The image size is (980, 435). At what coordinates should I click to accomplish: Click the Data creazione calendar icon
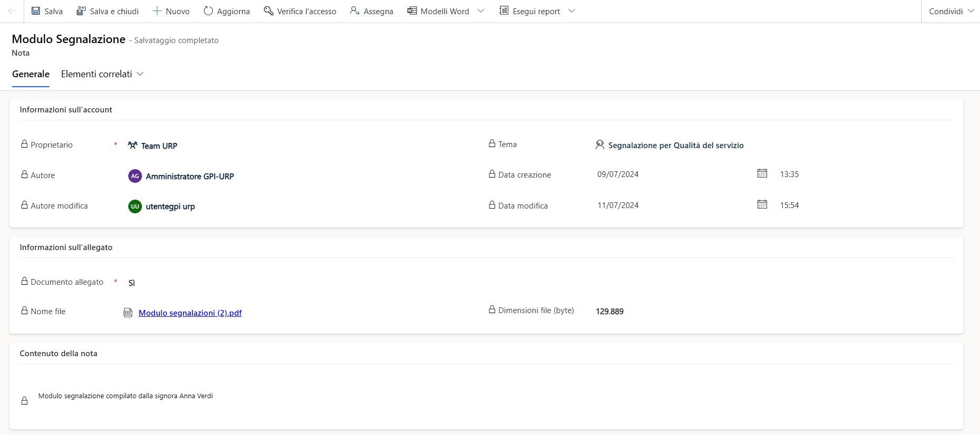(x=762, y=173)
